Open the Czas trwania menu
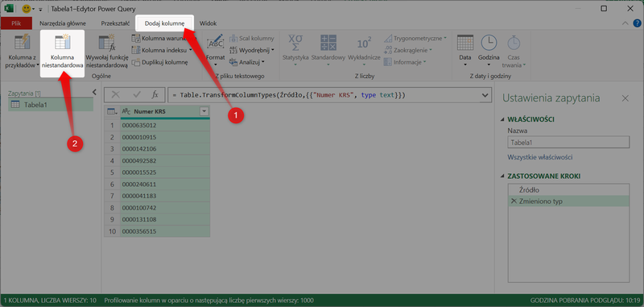644x307 pixels. tap(514, 51)
